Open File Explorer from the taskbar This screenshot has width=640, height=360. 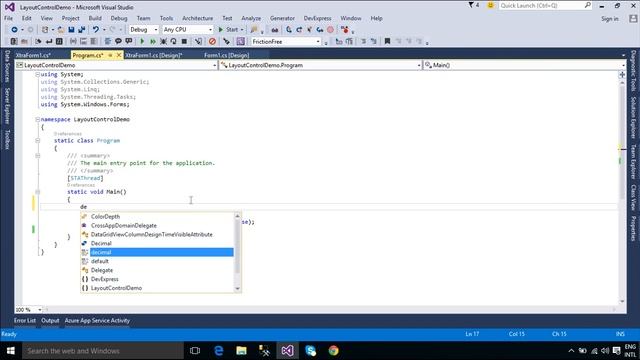tap(242, 351)
